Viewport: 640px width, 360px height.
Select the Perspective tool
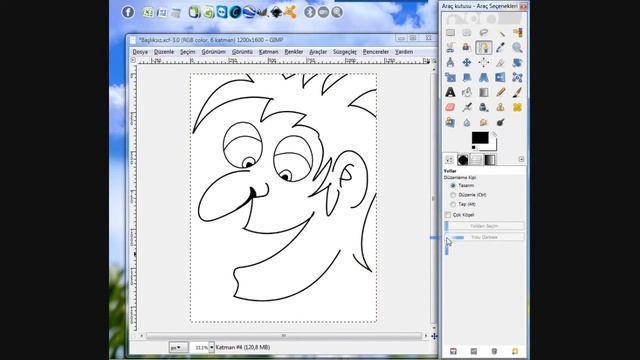point(484,78)
